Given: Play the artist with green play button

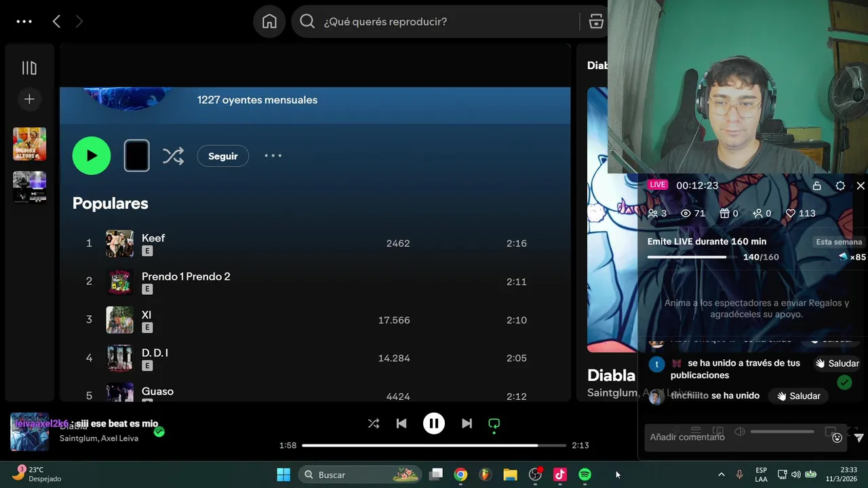Looking at the screenshot, I should pyautogui.click(x=92, y=156).
